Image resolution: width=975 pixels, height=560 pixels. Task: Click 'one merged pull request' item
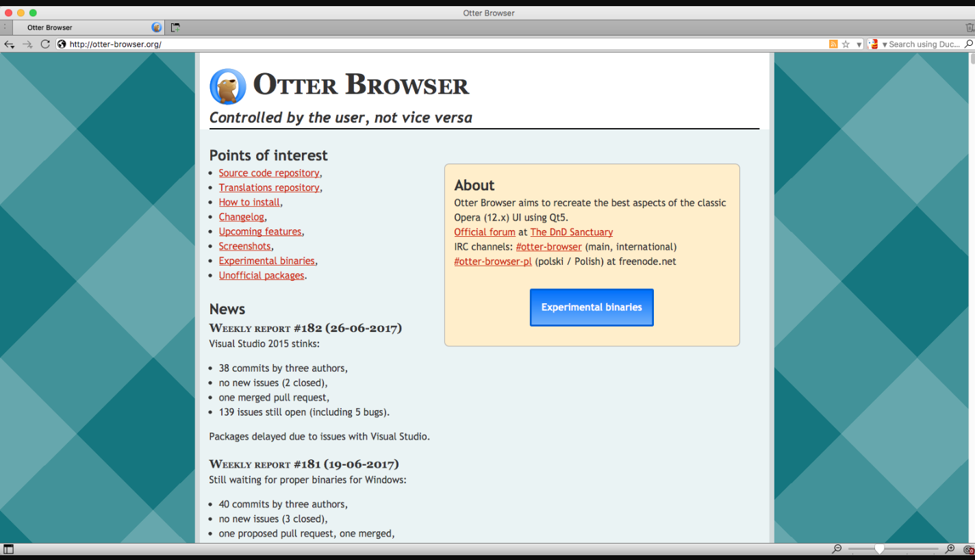(x=274, y=398)
